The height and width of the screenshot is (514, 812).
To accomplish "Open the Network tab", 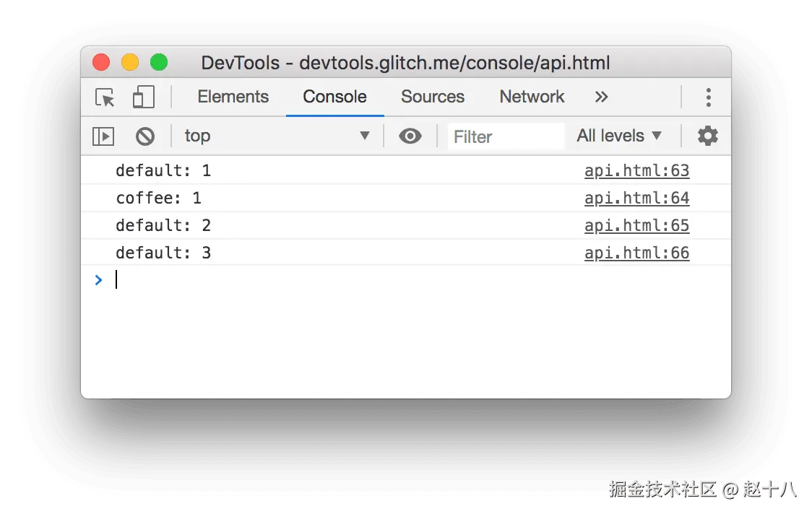I will pyautogui.click(x=532, y=97).
